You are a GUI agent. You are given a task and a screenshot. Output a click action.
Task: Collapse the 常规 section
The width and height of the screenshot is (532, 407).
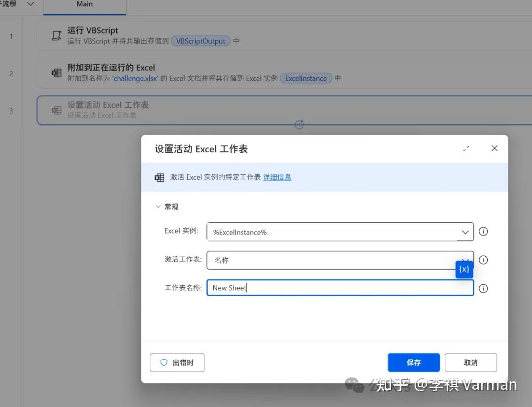158,206
